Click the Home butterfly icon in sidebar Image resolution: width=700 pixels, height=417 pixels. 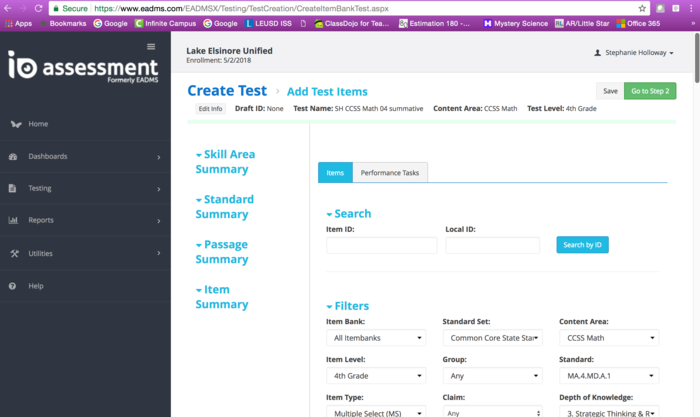14,124
